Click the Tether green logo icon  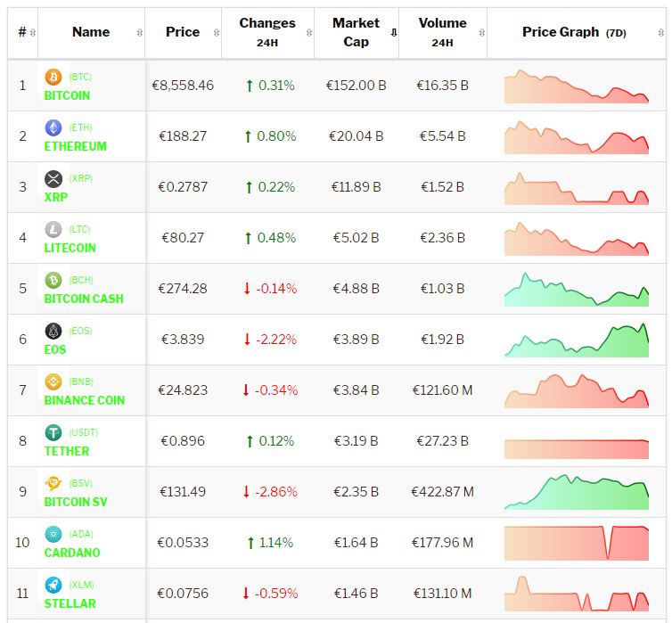[53, 433]
